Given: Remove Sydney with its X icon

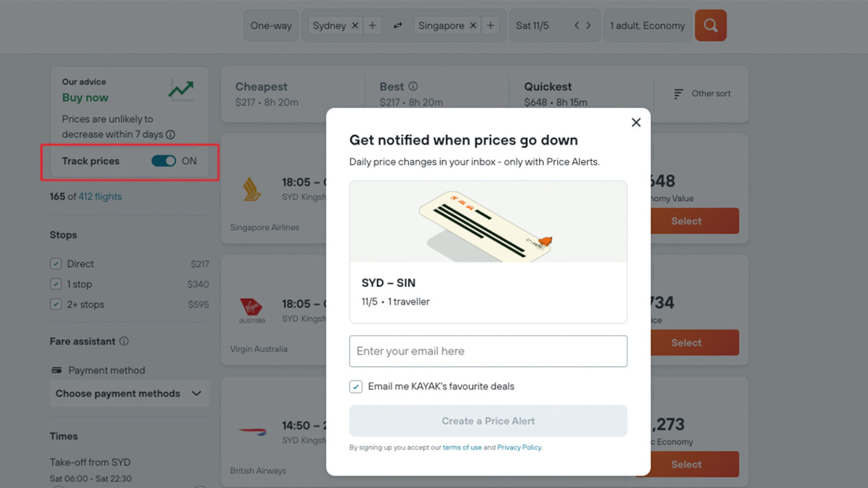Looking at the screenshot, I should [x=355, y=25].
